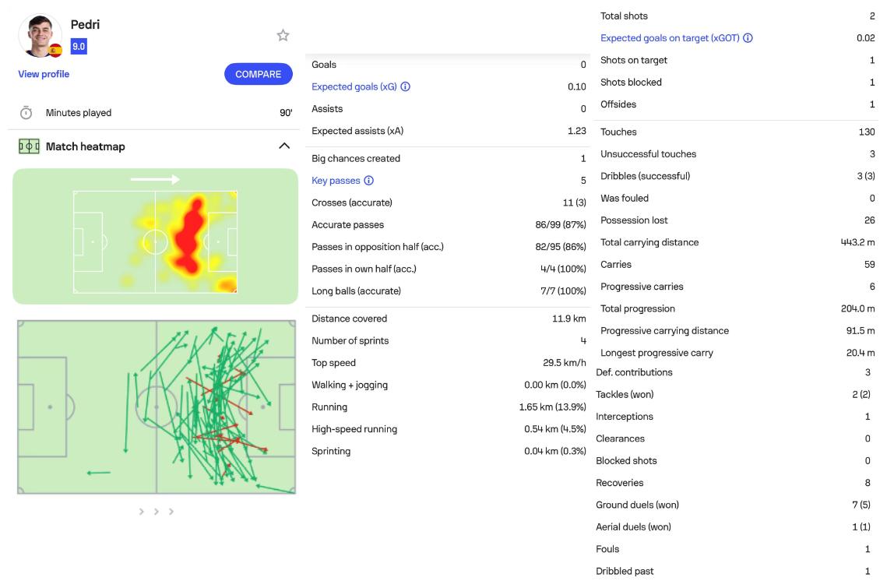Click the 11.9 km distance value

569,319
